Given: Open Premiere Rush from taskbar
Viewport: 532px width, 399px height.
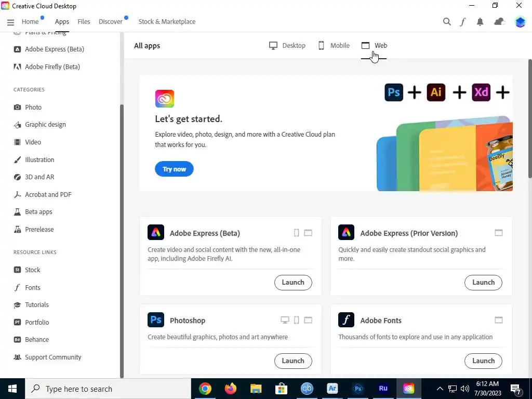Looking at the screenshot, I should pos(383,389).
